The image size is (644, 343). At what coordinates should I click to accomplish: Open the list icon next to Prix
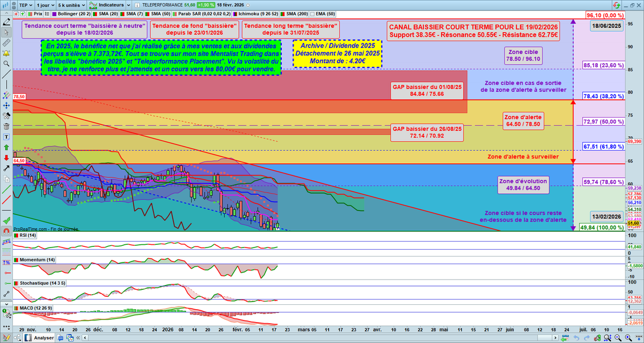[47, 13]
